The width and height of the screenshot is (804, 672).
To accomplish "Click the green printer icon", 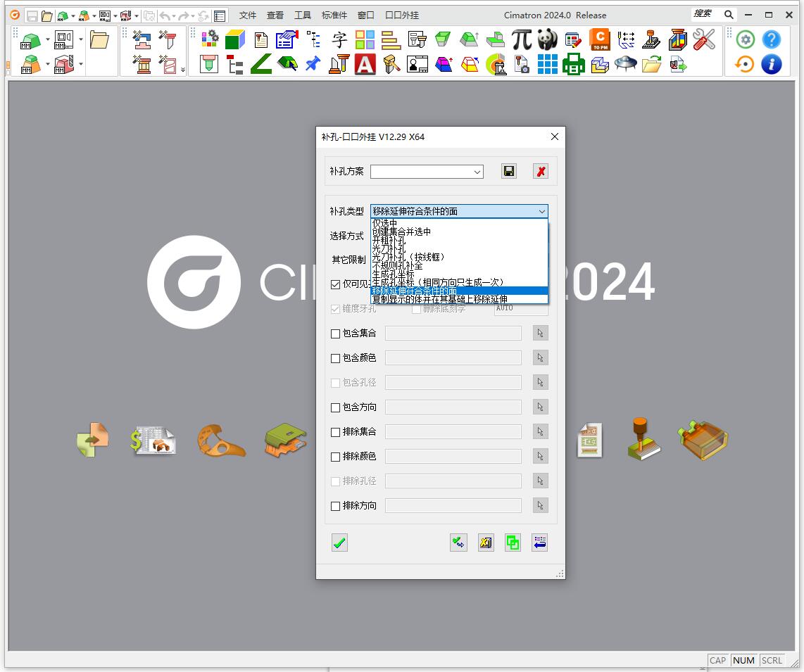I will (x=573, y=65).
